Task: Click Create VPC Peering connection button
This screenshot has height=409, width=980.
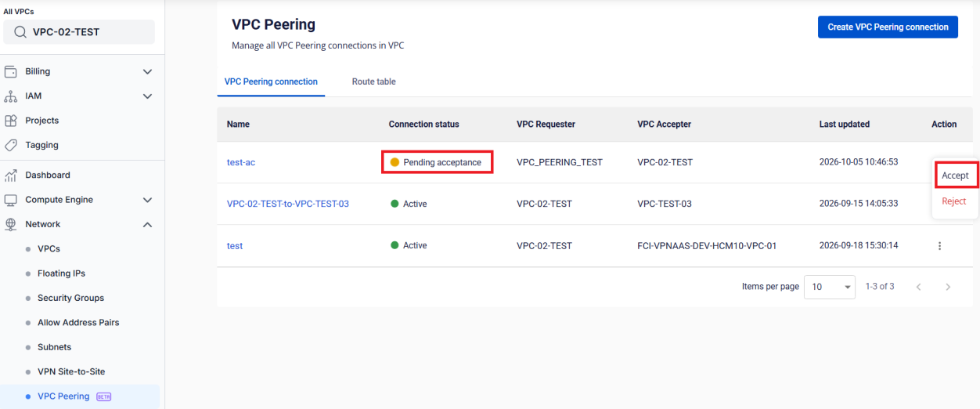Action: (888, 27)
